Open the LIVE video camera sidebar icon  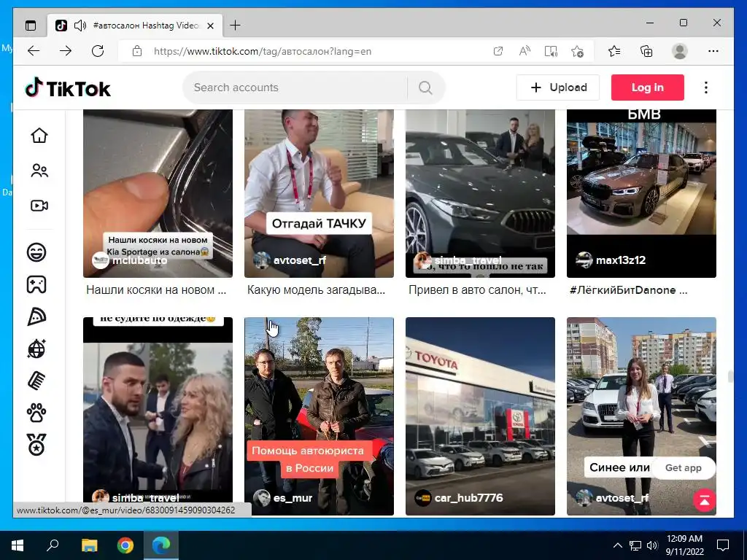(39, 206)
